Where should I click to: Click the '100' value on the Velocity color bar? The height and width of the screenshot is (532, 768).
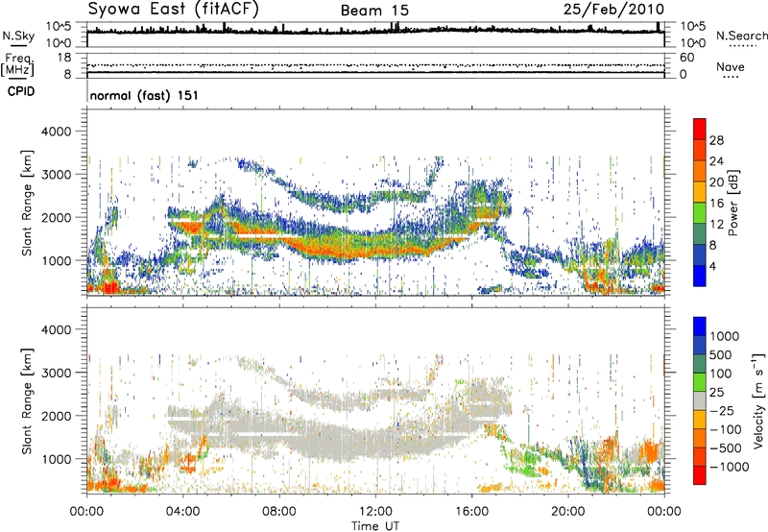coord(724,374)
